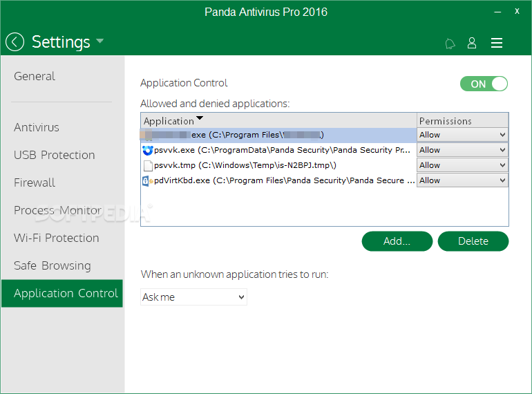
Task: Select the psvvk.exe application row
Action: [x=278, y=150]
